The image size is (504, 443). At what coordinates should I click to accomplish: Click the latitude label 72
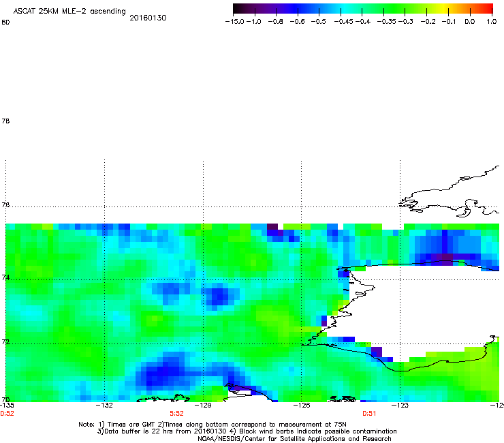(5, 341)
